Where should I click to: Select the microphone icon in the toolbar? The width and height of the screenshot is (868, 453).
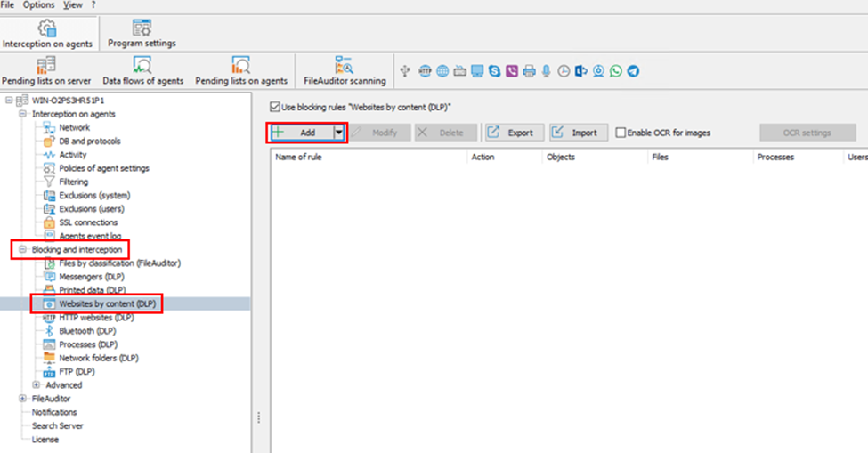tap(546, 71)
